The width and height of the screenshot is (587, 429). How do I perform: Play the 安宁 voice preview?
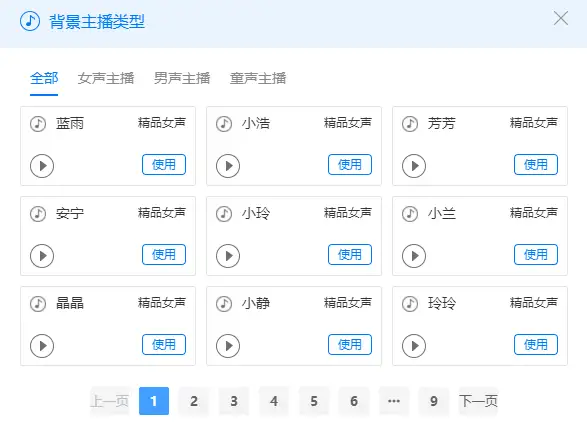[42, 256]
